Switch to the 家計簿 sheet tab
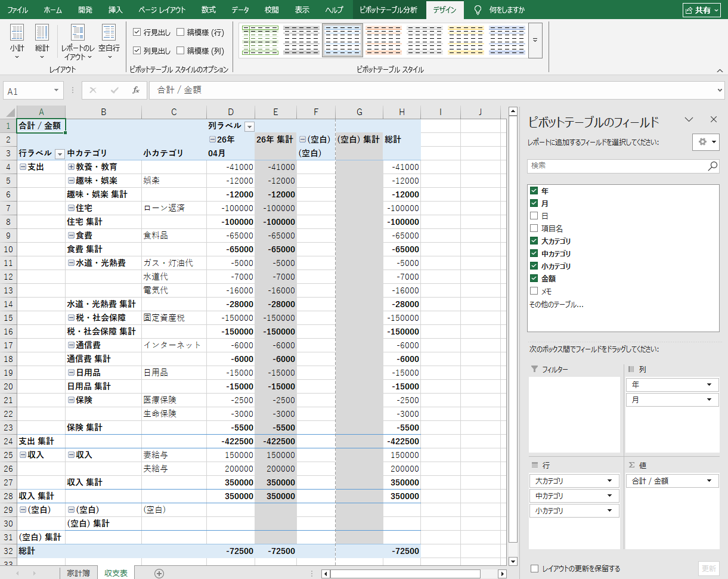This screenshot has height=579, width=728. [x=78, y=573]
